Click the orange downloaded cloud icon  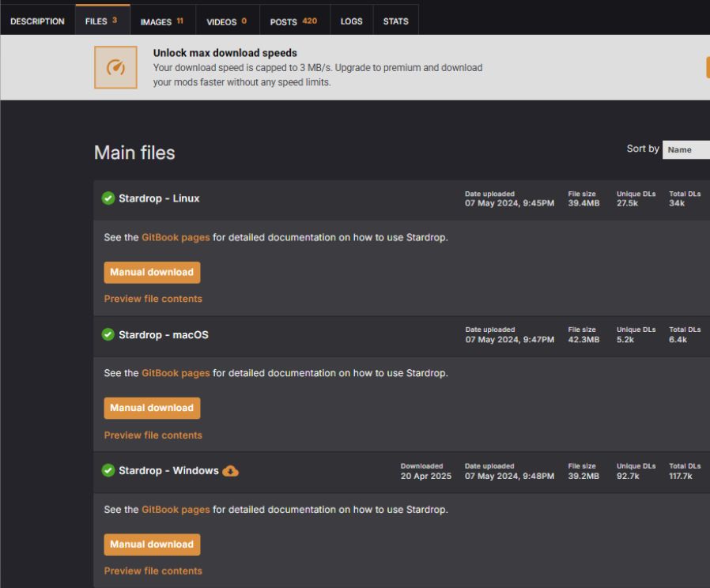230,471
